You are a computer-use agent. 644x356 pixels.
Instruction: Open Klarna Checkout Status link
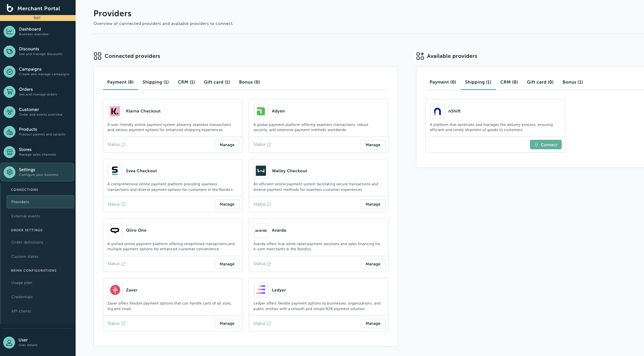(116, 145)
